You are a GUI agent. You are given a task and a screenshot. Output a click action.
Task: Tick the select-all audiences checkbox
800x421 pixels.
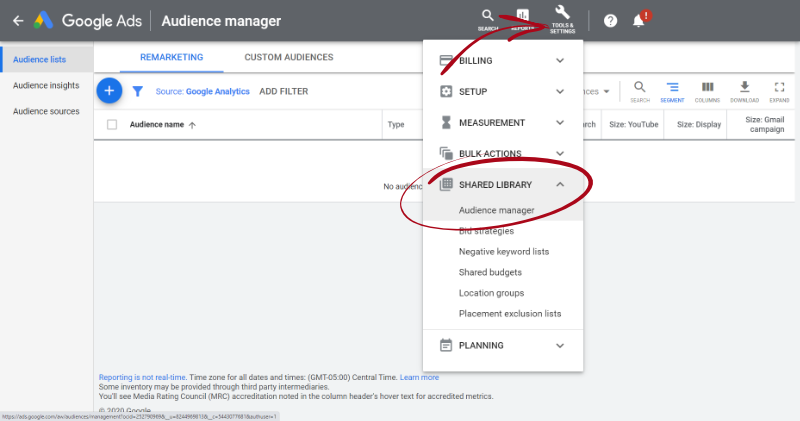click(x=112, y=125)
